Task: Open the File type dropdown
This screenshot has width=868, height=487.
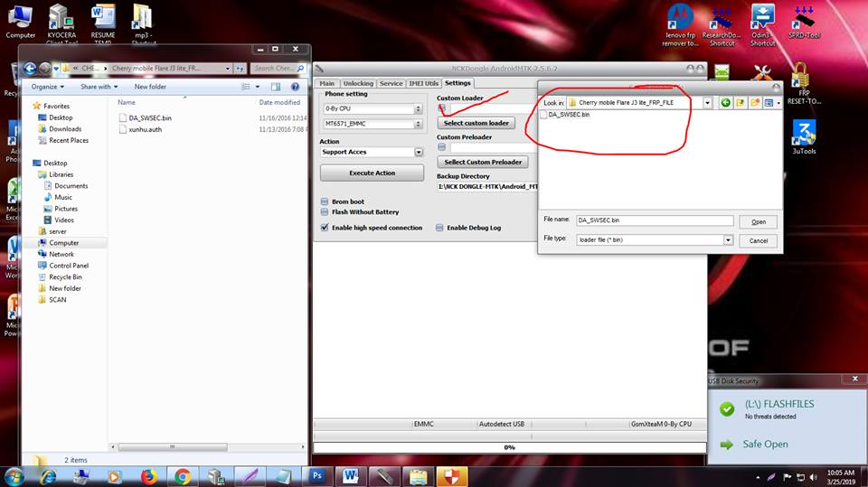Action: click(728, 240)
